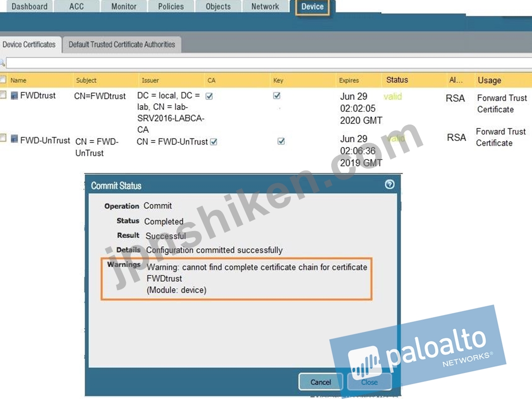Viewport: 532px width, 399px height.
Task: Select the CN = FWD-UnTrust issuer cell
Action: point(172,141)
